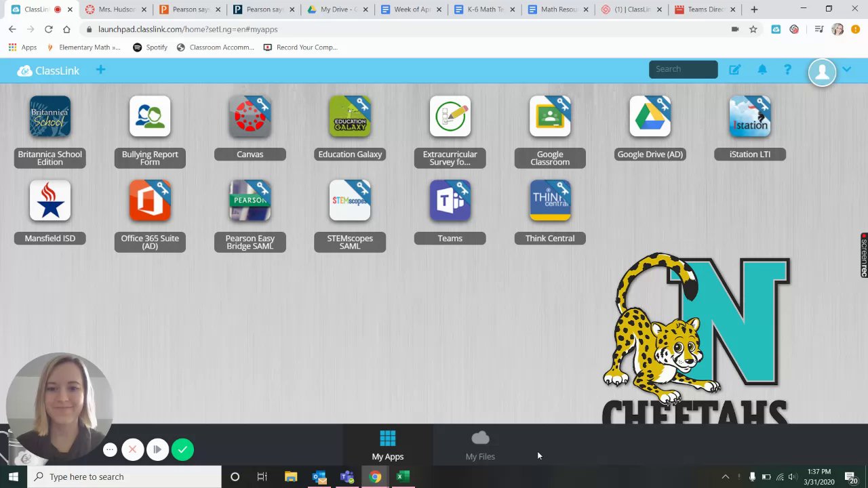Open the Windows notification center
This screenshot has width=868, height=488.
(850, 476)
